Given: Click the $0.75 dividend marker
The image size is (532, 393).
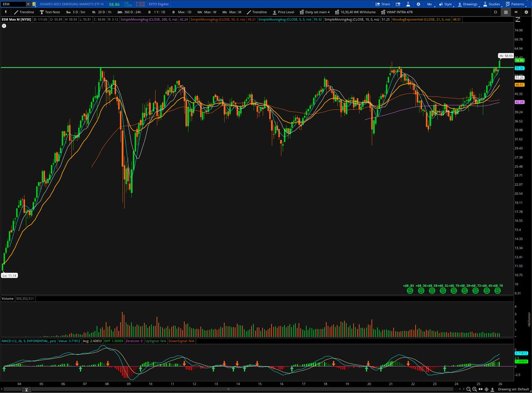Looking at the screenshot, I should click(454, 291).
